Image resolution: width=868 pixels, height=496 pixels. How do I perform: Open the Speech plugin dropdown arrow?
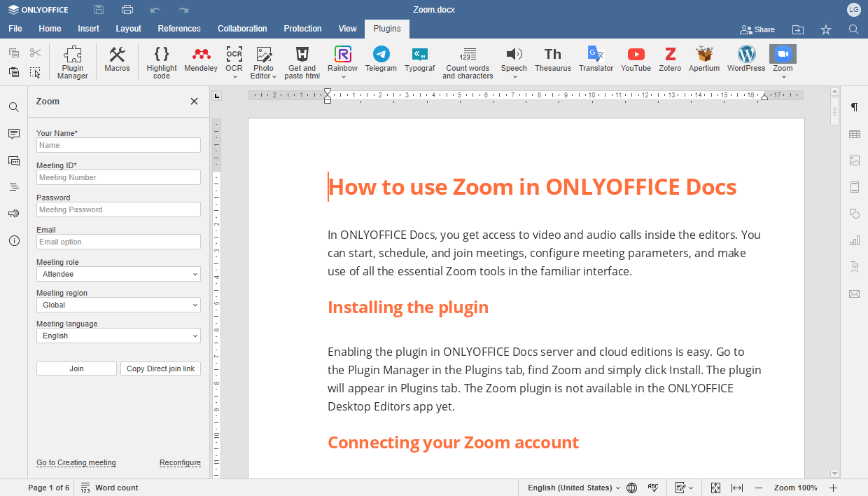coord(514,77)
